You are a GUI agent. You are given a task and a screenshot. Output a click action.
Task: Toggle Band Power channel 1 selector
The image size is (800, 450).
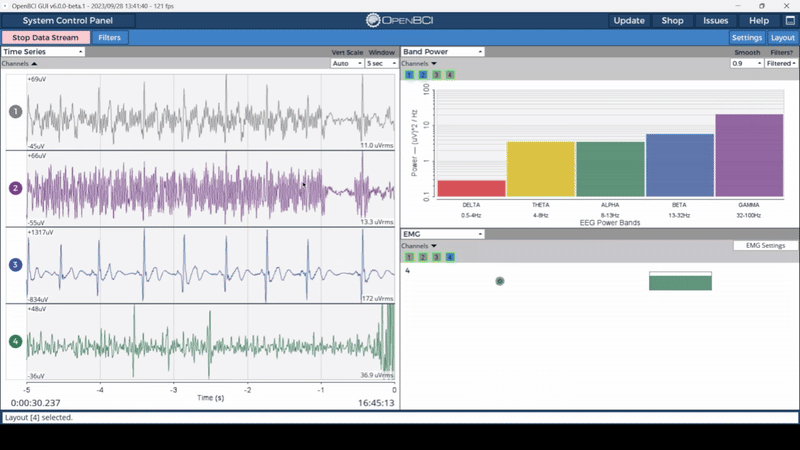click(x=409, y=74)
